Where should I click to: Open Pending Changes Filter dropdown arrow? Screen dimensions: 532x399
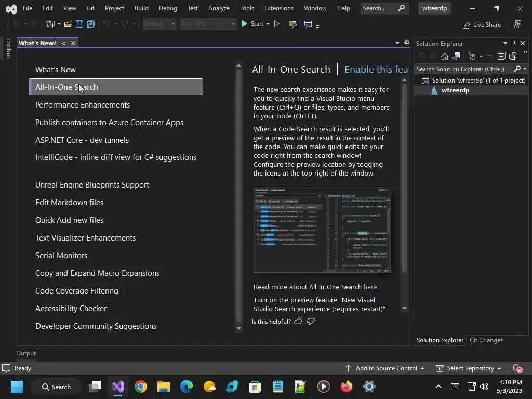[x=481, y=56]
